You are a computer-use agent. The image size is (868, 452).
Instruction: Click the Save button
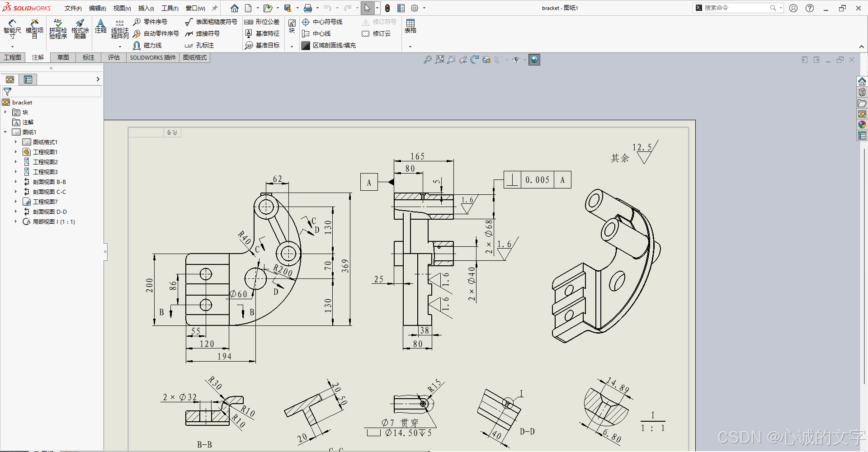[x=288, y=8]
